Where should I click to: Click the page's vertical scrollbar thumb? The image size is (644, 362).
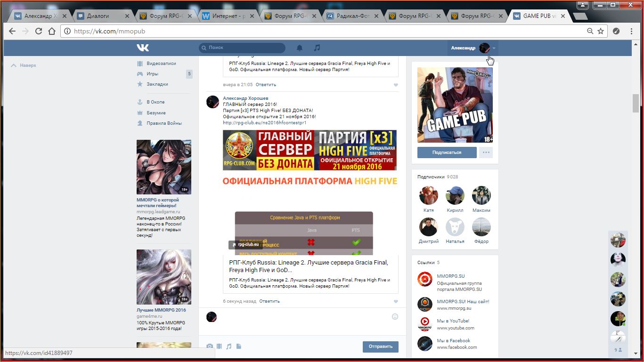(x=636, y=103)
